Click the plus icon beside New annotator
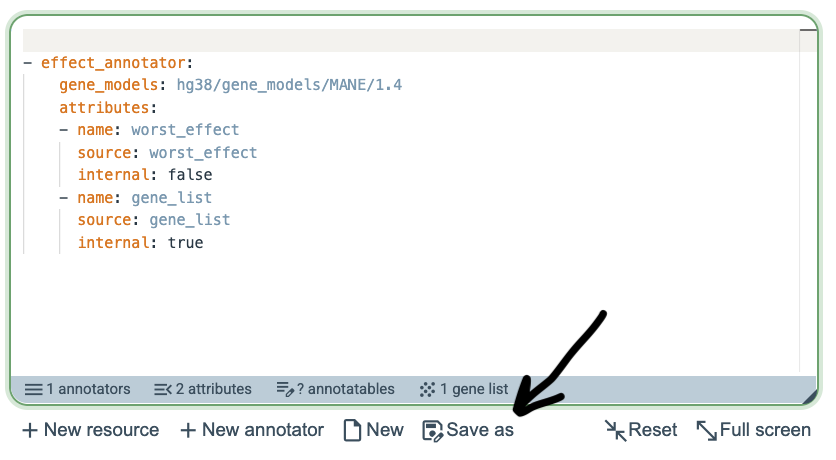Viewport: 836px width, 460px height. [188, 430]
